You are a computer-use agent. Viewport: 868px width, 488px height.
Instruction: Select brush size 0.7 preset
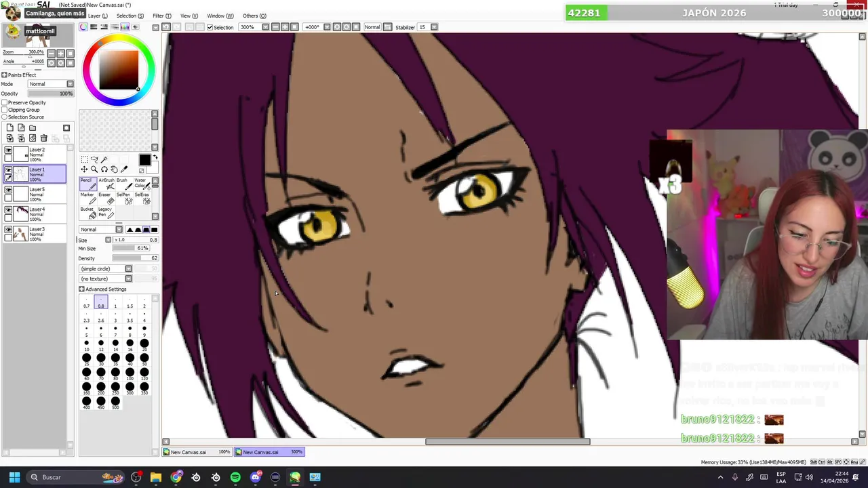(86, 303)
